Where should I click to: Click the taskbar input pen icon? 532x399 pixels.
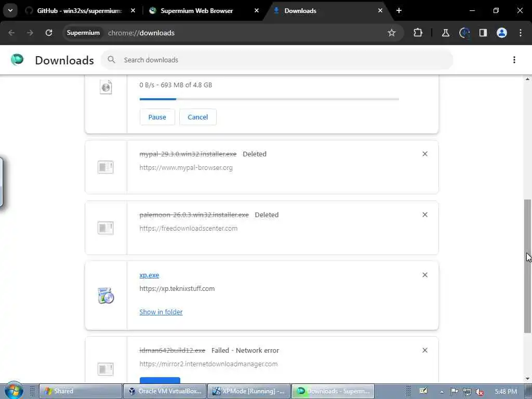click(x=423, y=391)
